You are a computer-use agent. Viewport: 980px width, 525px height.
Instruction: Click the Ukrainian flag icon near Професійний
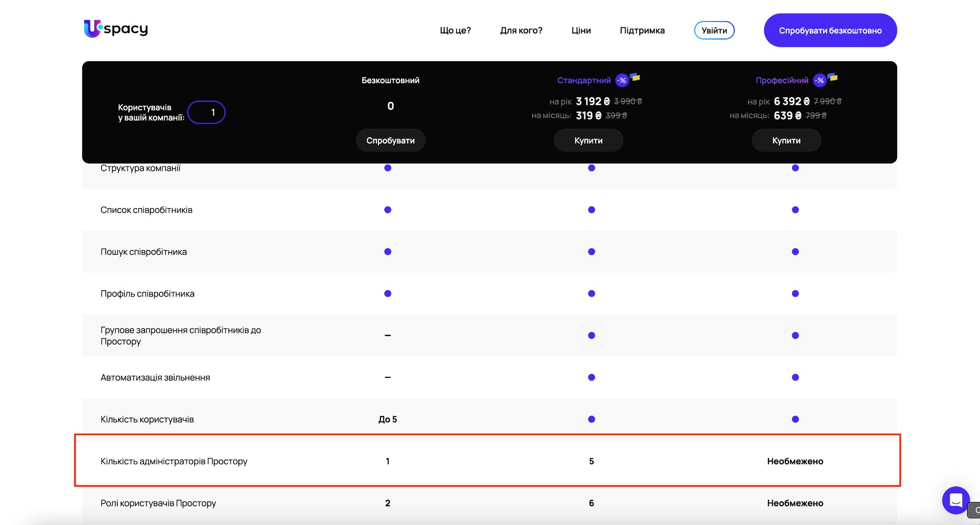[x=833, y=77]
